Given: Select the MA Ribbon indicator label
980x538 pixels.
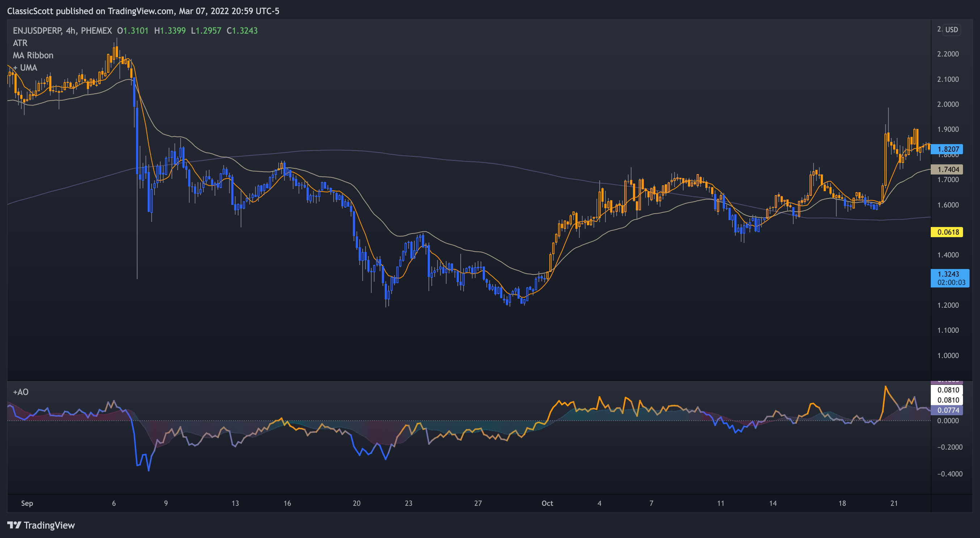Looking at the screenshot, I should pyautogui.click(x=33, y=55).
